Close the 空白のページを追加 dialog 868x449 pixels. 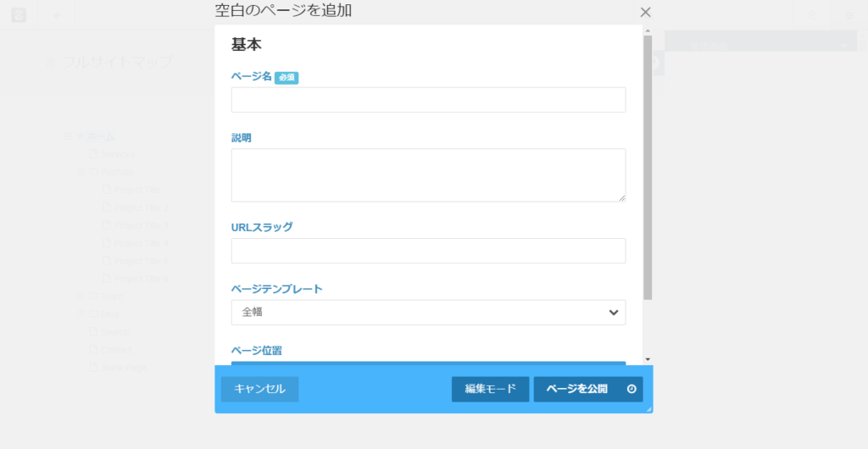pyautogui.click(x=645, y=12)
